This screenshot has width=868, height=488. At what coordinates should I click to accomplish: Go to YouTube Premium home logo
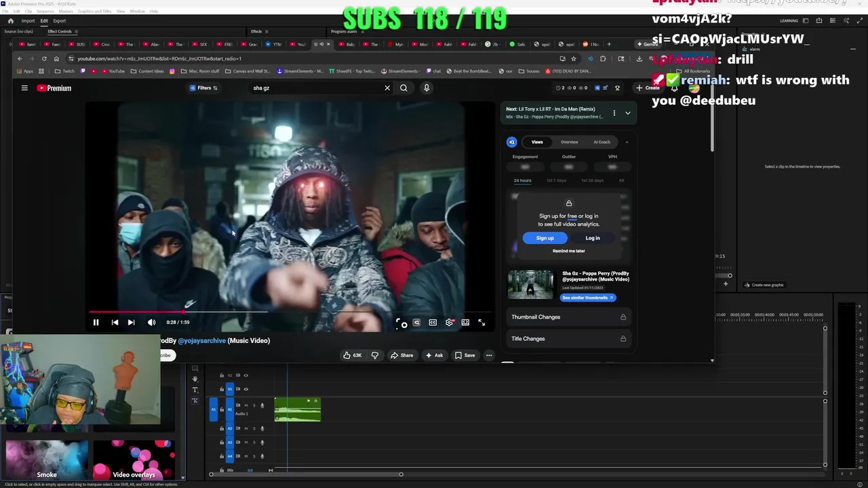click(x=54, y=88)
